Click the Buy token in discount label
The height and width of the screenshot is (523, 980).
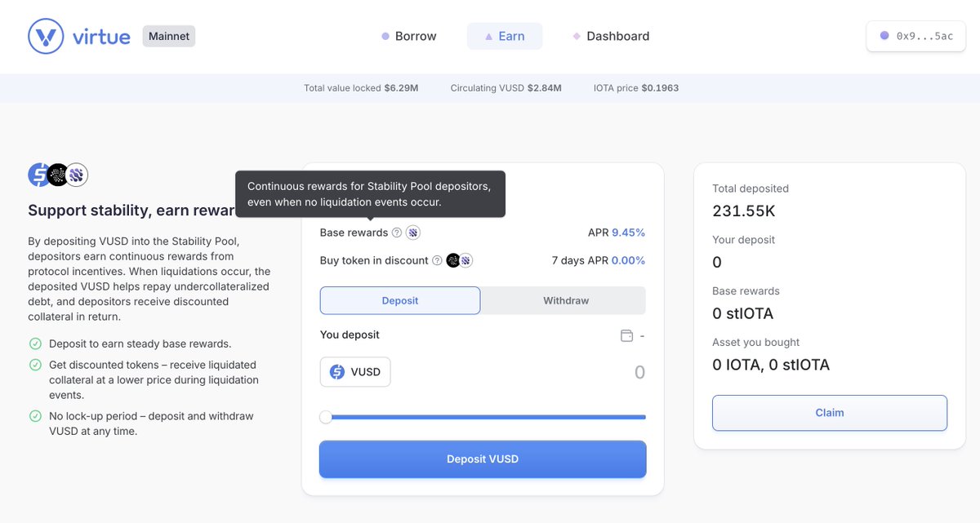(374, 260)
